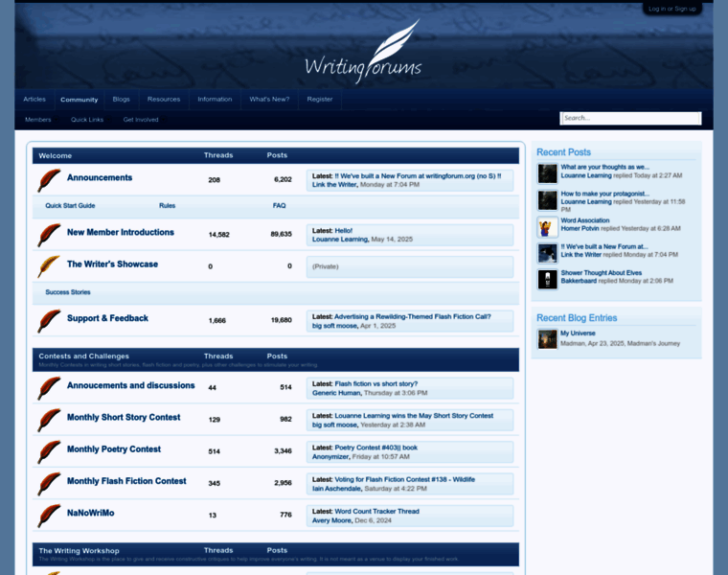728x575 pixels.
Task: Open Iain Aschendale's user profile link
Action: (336, 489)
